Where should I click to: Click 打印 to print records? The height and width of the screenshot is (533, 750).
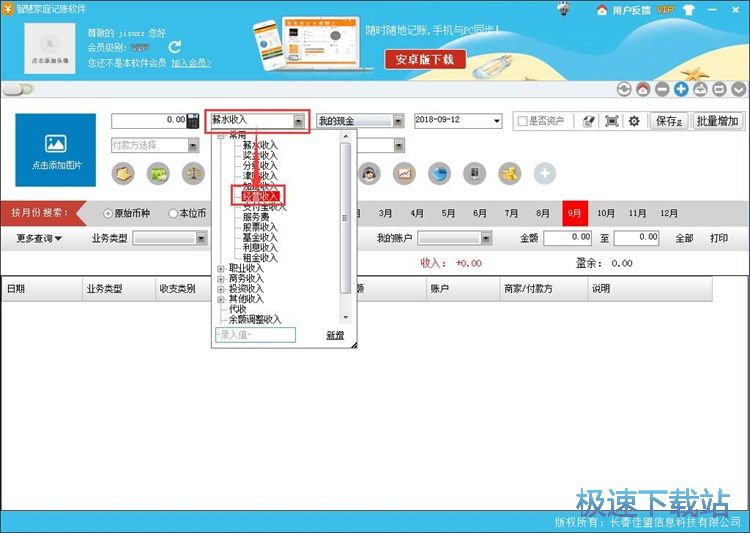click(x=719, y=238)
